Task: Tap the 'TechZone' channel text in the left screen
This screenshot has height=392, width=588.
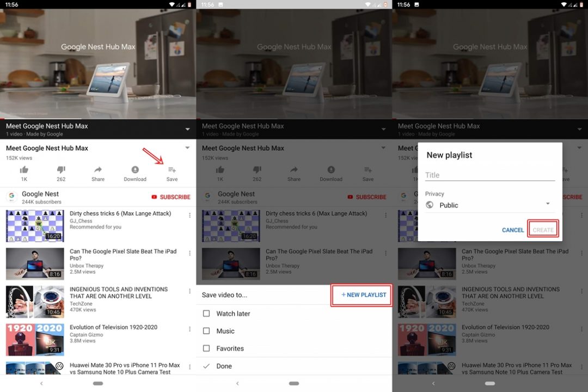Action: [81, 303]
